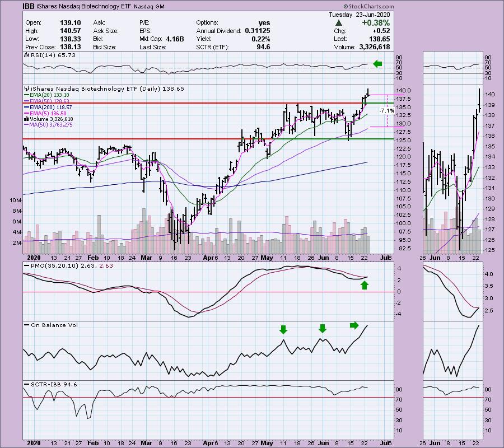Select the High value 140.57
504x448 pixels.
(x=71, y=31)
